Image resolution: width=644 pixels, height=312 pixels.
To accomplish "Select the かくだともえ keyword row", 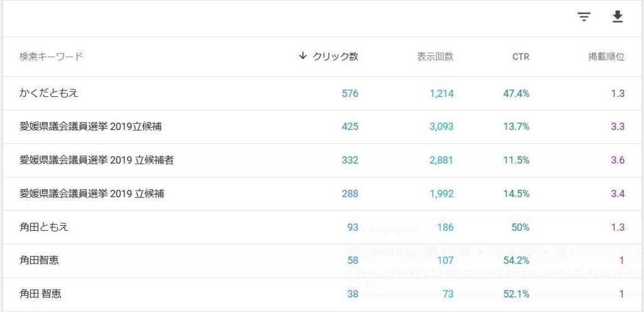I will [x=322, y=93].
